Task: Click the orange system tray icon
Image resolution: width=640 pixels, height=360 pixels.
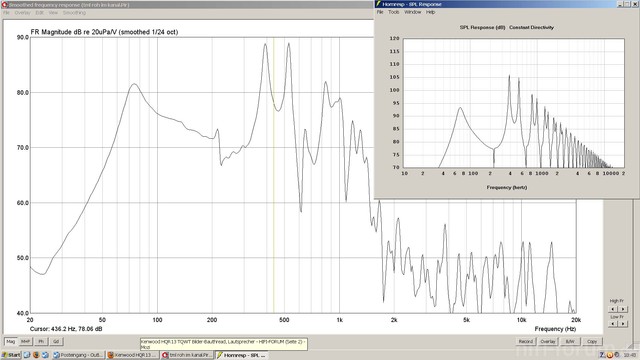Action: pos(609,355)
